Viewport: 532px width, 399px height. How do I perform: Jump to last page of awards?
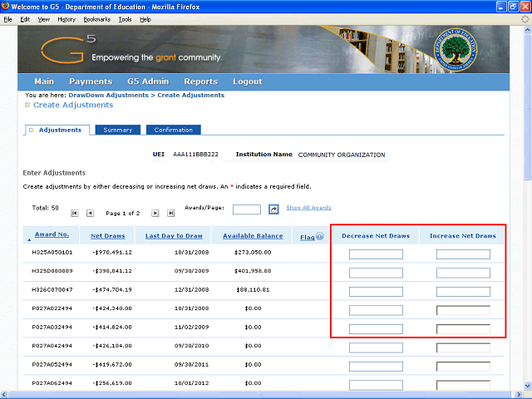click(171, 214)
